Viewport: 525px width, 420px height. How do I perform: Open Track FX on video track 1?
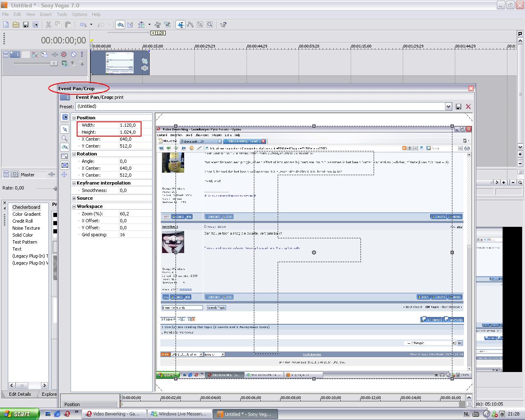tap(54, 54)
